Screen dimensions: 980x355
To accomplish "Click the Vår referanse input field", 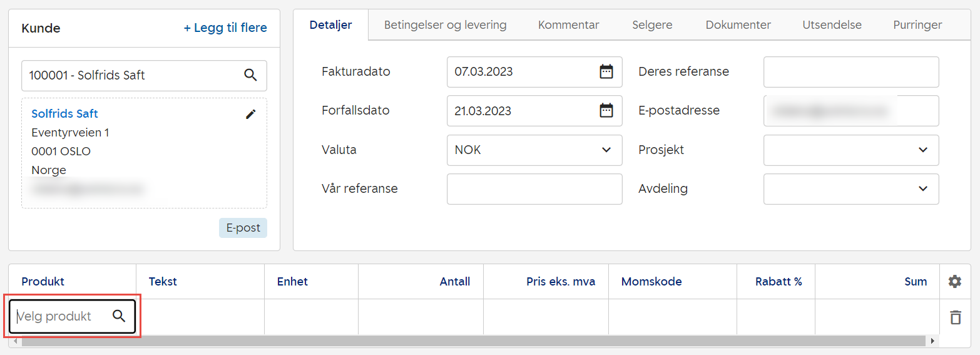I will click(x=534, y=189).
